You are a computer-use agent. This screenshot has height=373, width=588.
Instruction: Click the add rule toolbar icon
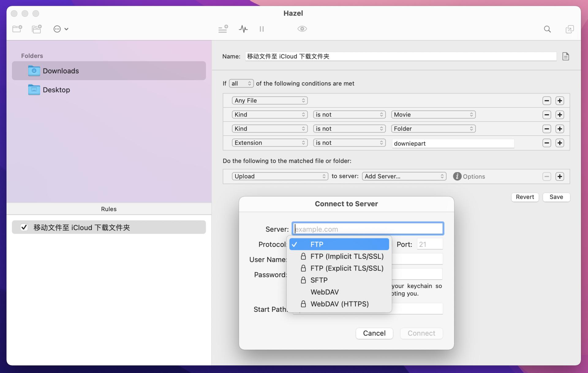223,29
